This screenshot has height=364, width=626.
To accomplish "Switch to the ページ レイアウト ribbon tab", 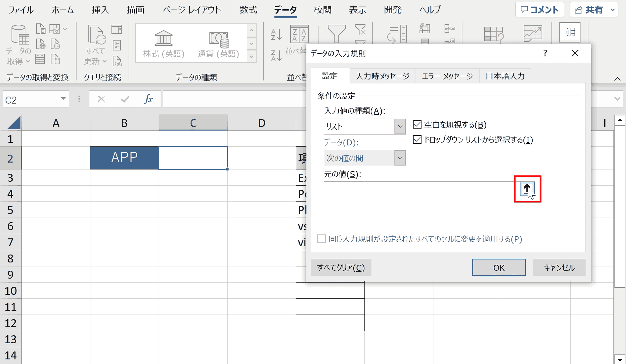I will click(x=192, y=10).
